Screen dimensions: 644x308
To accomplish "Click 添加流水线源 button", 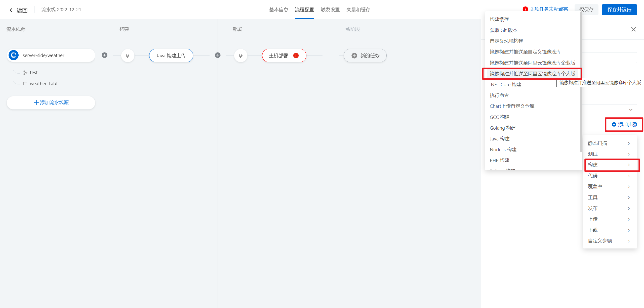I will (51, 103).
